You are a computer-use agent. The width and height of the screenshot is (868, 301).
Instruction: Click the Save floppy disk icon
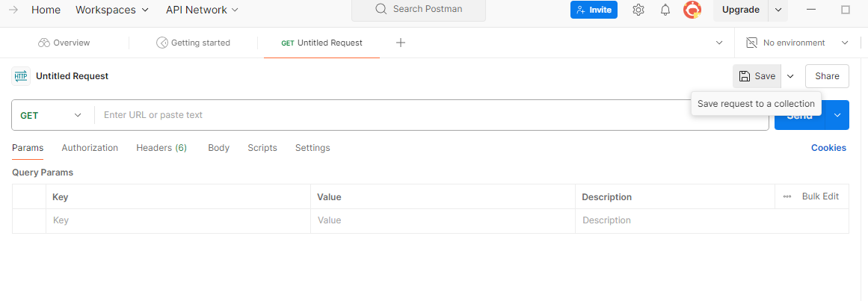tap(745, 76)
